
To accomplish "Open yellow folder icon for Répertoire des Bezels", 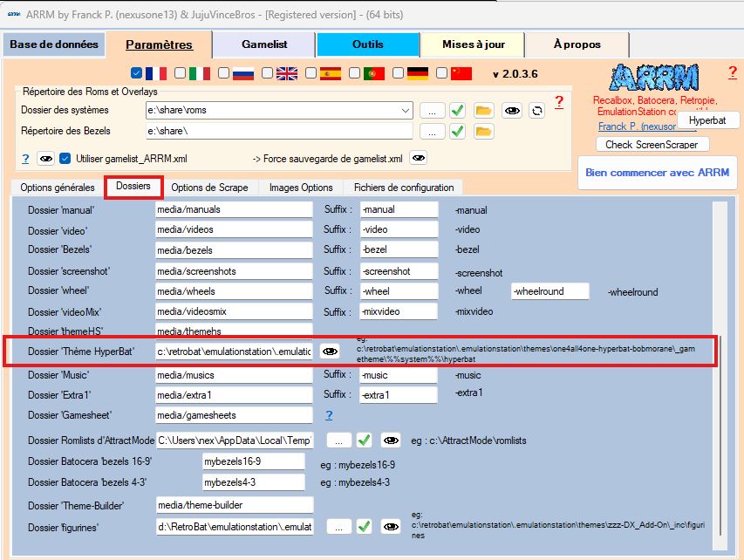I will pos(484,132).
